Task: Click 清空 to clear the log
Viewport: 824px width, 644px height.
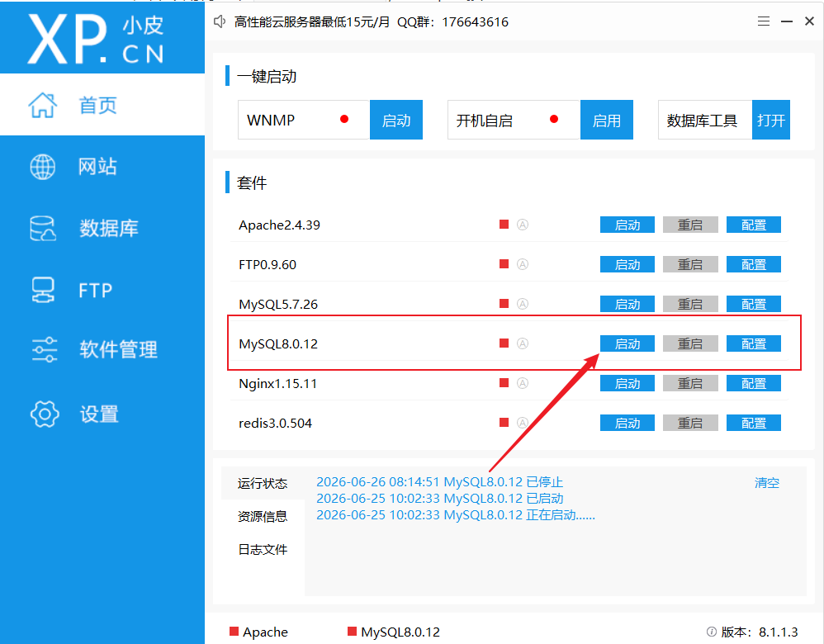Action: coord(767,483)
